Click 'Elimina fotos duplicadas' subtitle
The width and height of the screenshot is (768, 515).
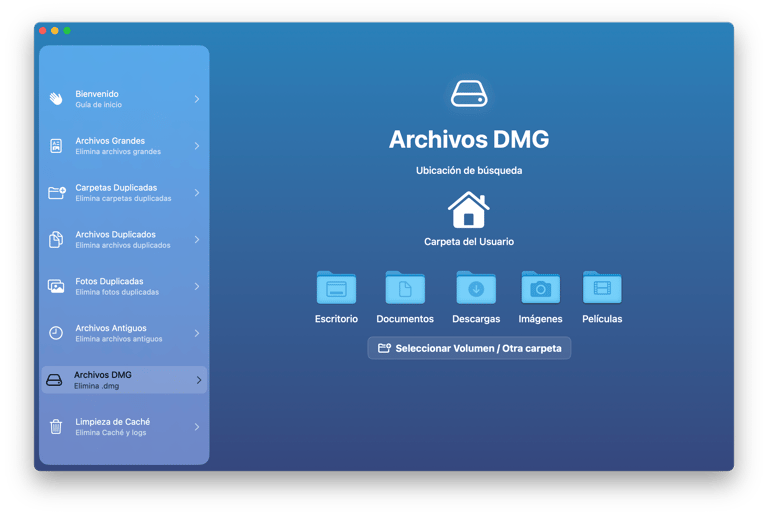coord(117,292)
